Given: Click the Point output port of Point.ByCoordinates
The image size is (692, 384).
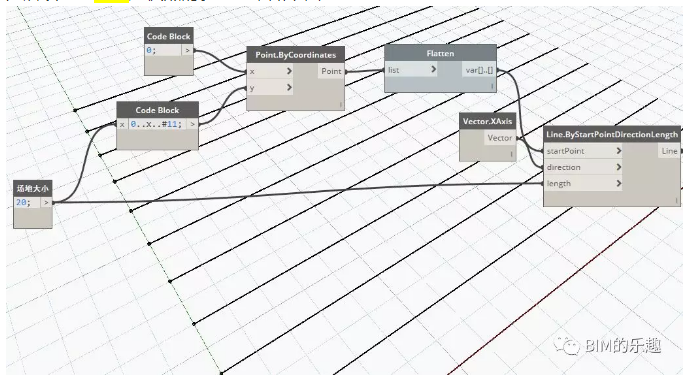Looking at the screenshot, I should 331,71.
